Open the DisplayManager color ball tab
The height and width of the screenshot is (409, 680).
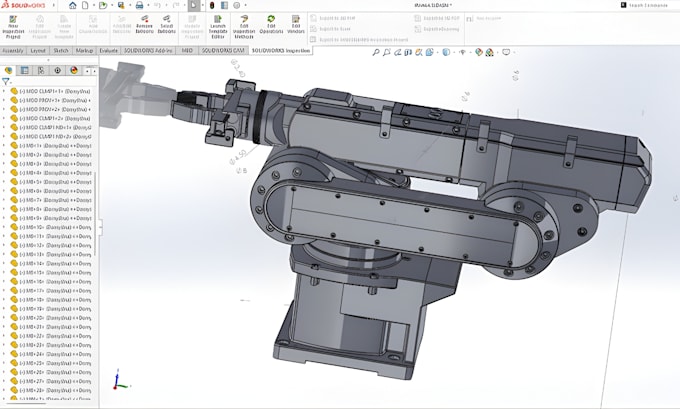point(74,70)
